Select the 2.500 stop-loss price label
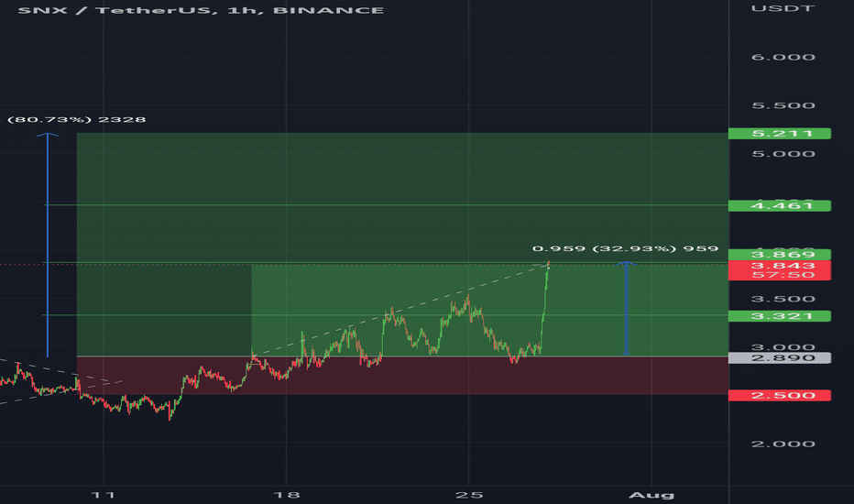 [x=780, y=396]
